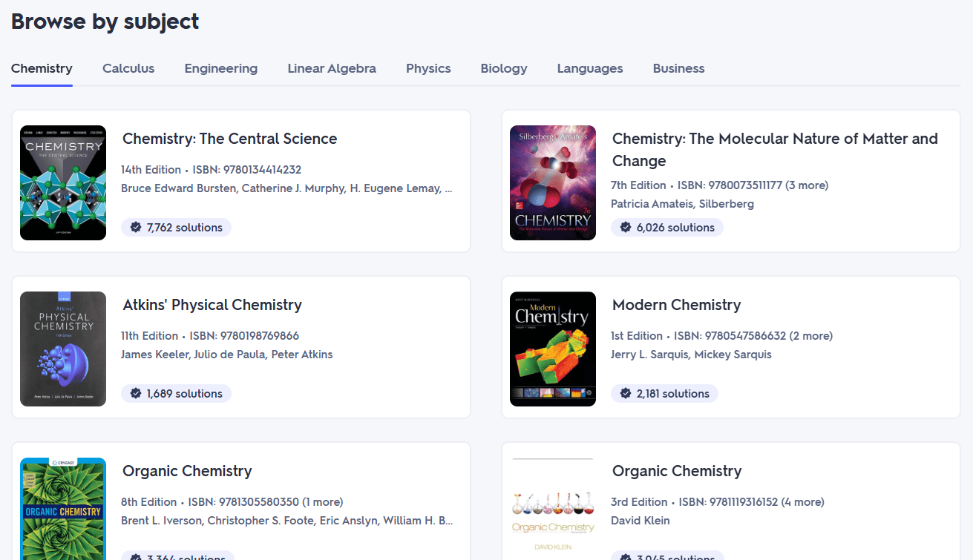The height and width of the screenshot is (560, 973).
Task: Select the Physics subject tab
Action: point(428,68)
